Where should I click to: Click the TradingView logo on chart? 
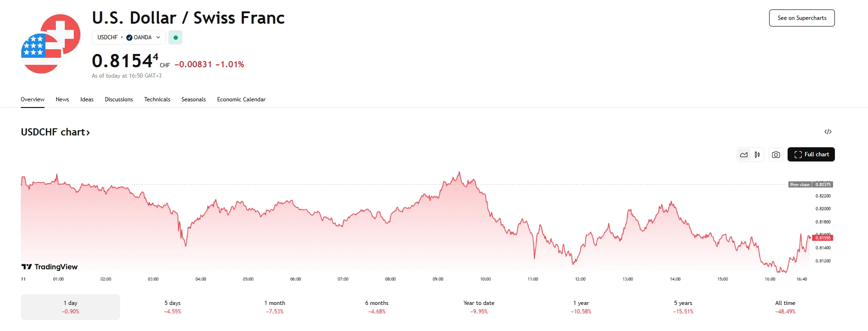tap(50, 267)
